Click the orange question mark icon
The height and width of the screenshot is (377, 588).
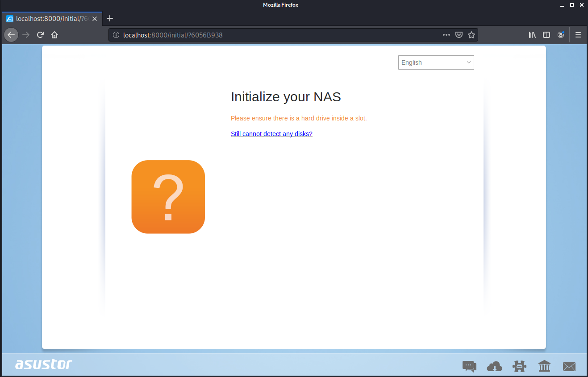168,197
